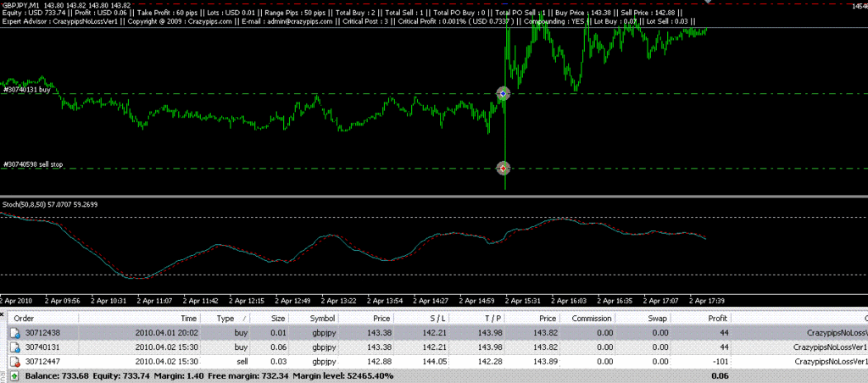
Task: Select the blue buy entry marker on chart
Action: click(503, 94)
